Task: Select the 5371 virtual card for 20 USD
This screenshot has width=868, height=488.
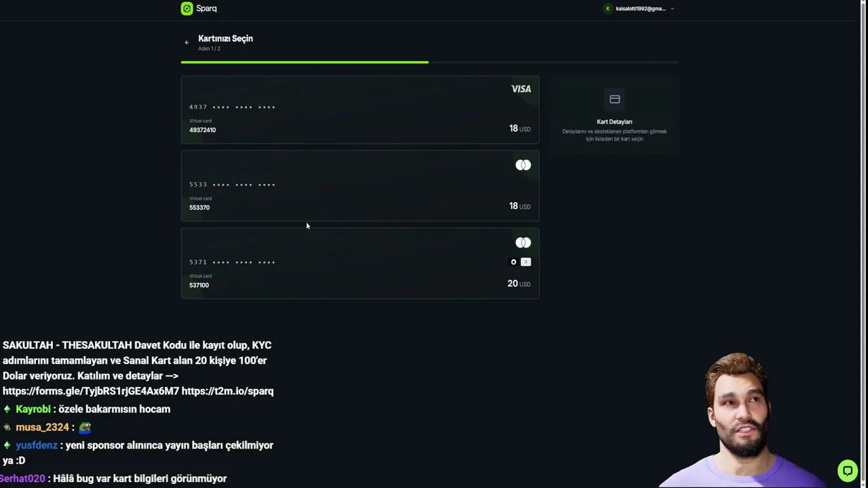Action: click(360, 263)
